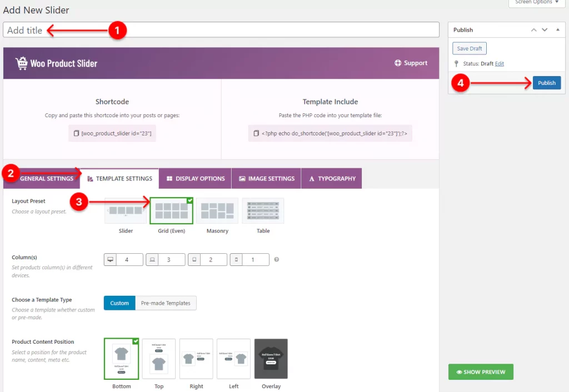Click the Image Settings picture icon
The image size is (569, 392).
tap(242, 178)
